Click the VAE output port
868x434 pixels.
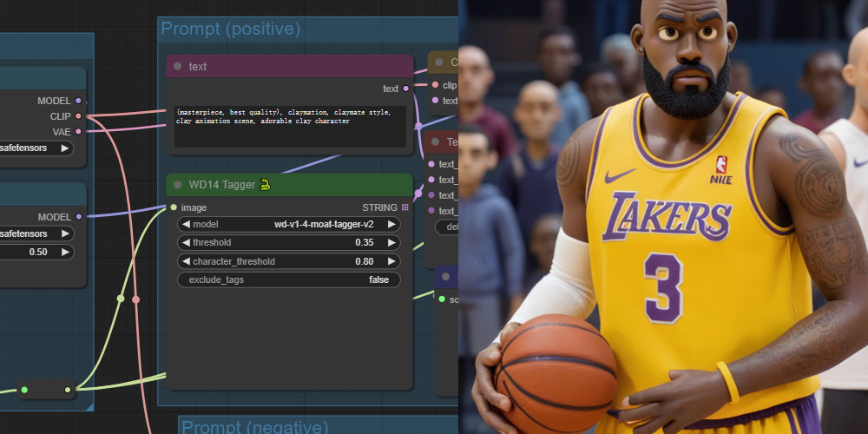point(78,132)
